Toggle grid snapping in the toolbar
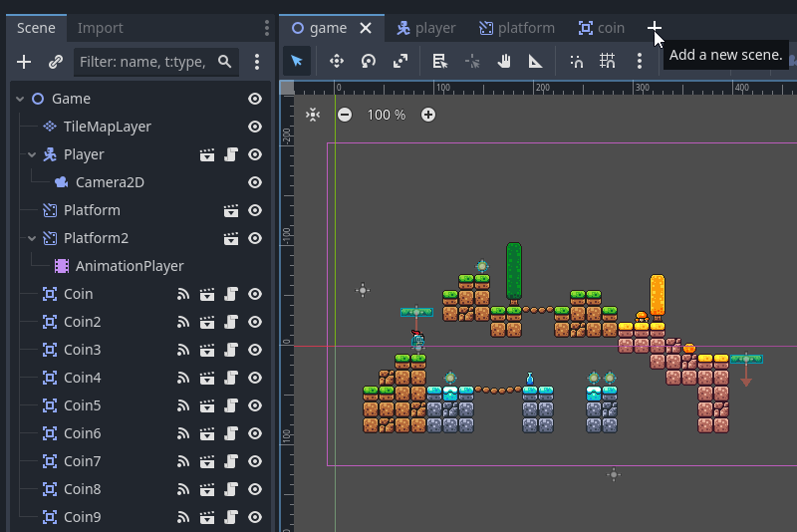797x532 pixels. [607, 61]
